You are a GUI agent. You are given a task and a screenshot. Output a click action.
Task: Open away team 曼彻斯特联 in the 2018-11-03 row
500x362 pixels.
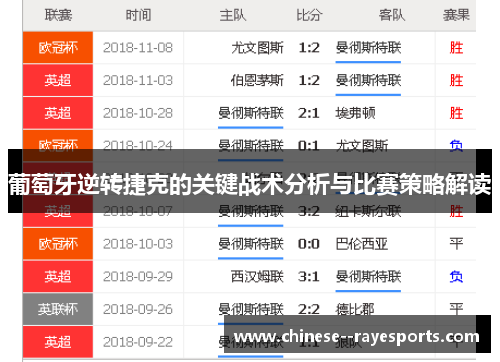[368, 80]
